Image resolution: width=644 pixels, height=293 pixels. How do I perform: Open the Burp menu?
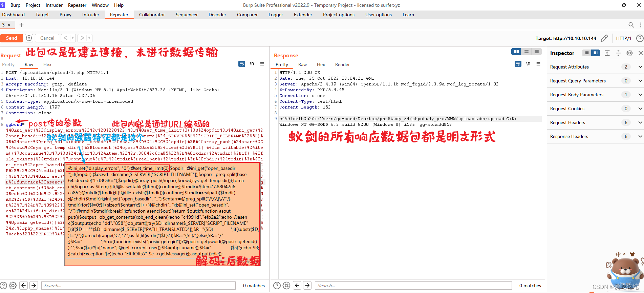pyautogui.click(x=15, y=5)
